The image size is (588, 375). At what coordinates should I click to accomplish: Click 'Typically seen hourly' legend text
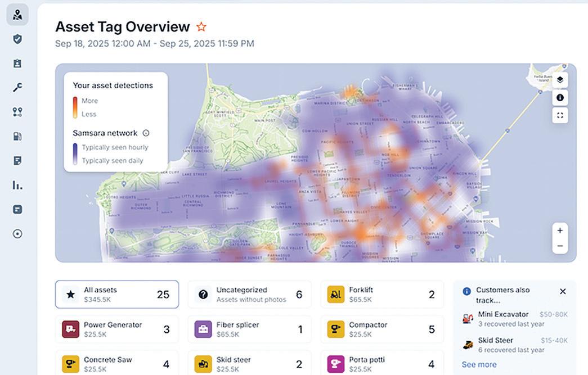pyautogui.click(x=115, y=147)
